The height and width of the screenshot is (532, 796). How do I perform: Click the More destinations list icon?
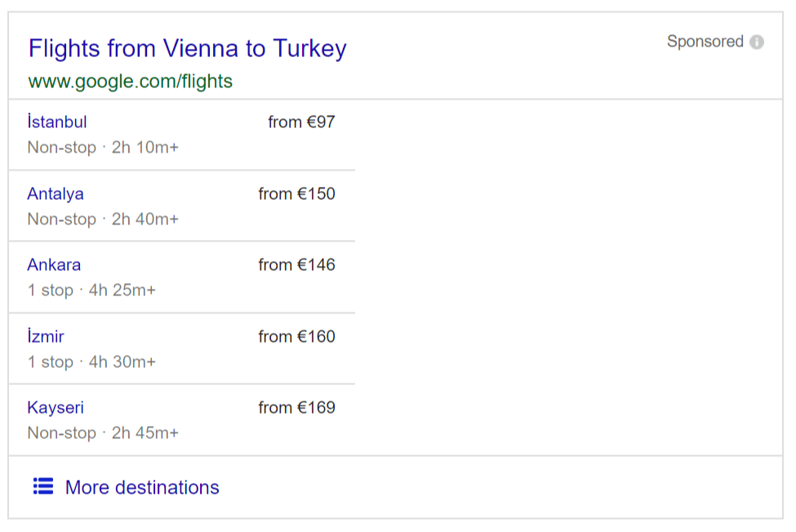[43, 485]
